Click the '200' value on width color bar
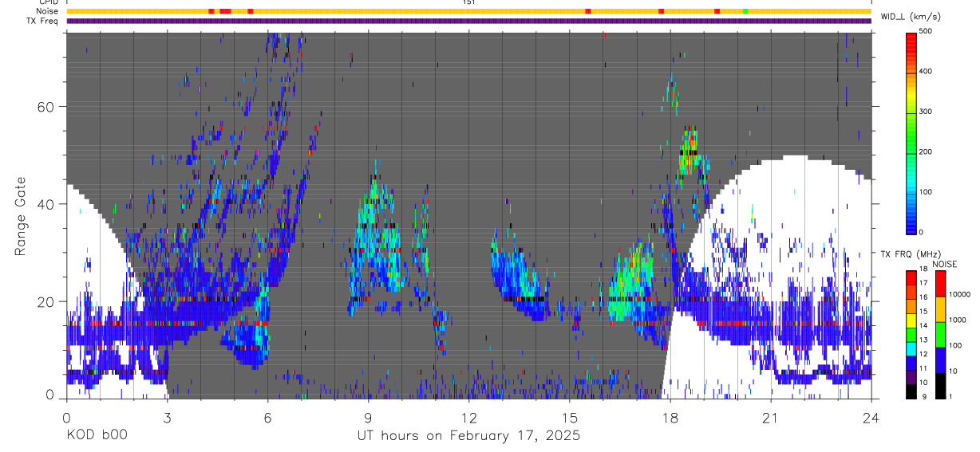 tap(926, 151)
